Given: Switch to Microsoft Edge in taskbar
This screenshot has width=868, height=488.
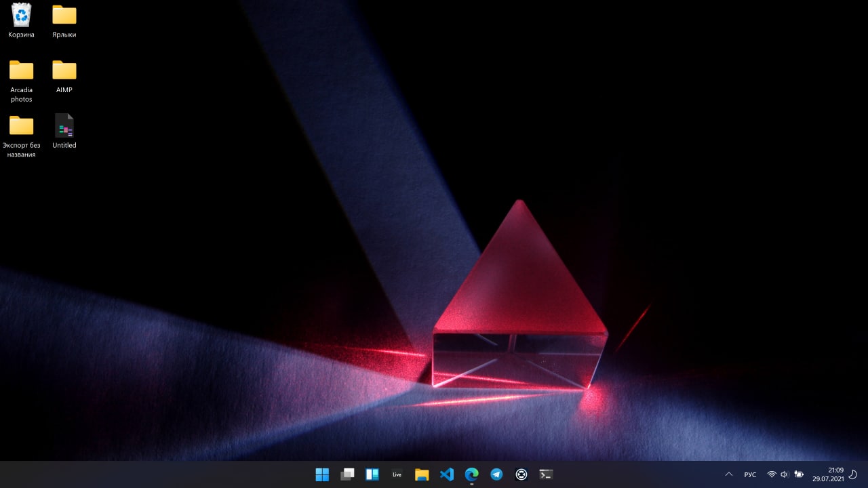Looking at the screenshot, I should pos(471,474).
